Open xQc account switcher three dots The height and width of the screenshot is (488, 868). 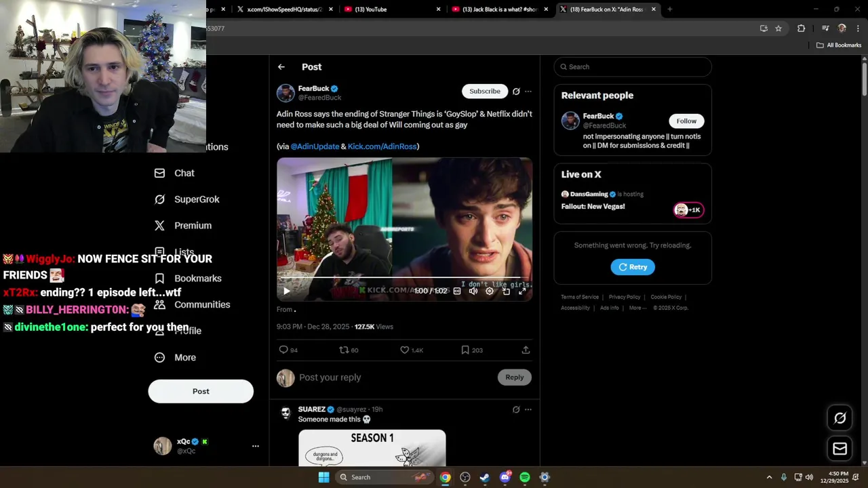(256, 446)
